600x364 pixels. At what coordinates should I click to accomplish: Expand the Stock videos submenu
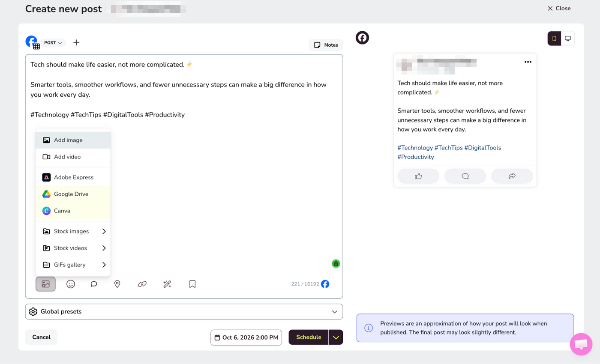(x=73, y=248)
